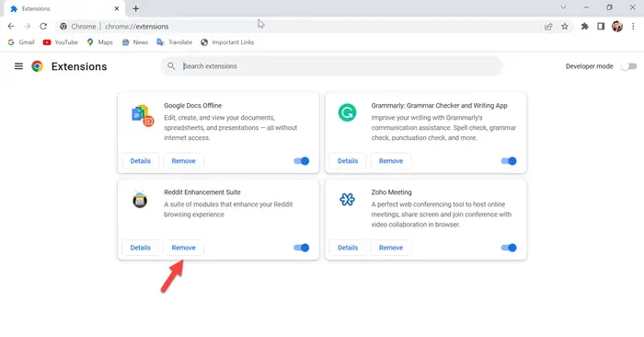Click the share page icon
Image resolution: width=644 pixels, height=337 pixels.
point(548,27)
